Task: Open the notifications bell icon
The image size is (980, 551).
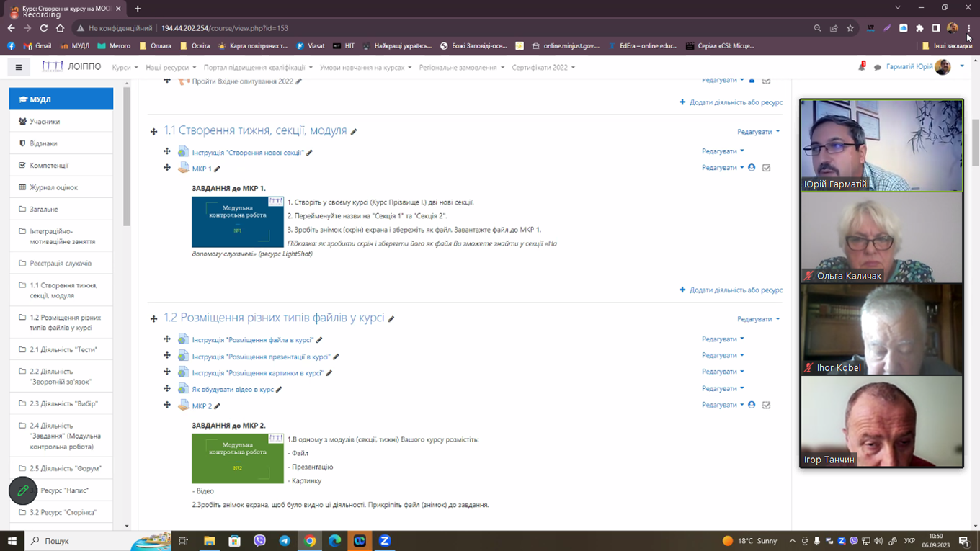Action: pyautogui.click(x=861, y=67)
